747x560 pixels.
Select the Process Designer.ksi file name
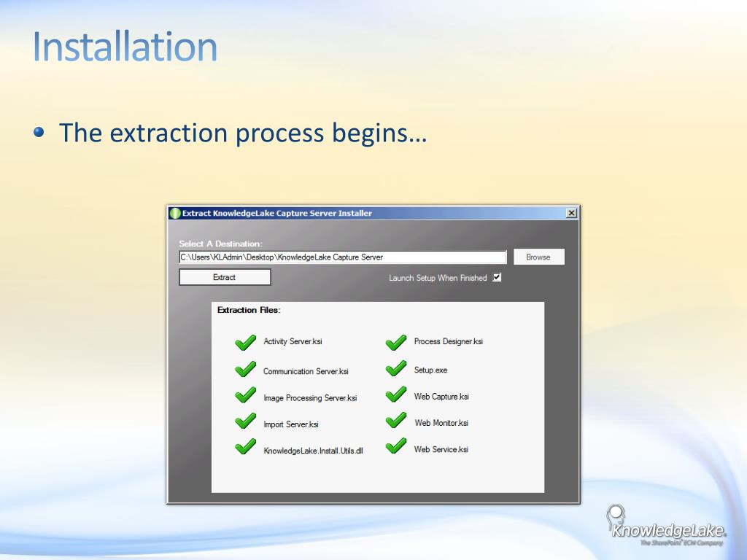[x=449, y=341]
